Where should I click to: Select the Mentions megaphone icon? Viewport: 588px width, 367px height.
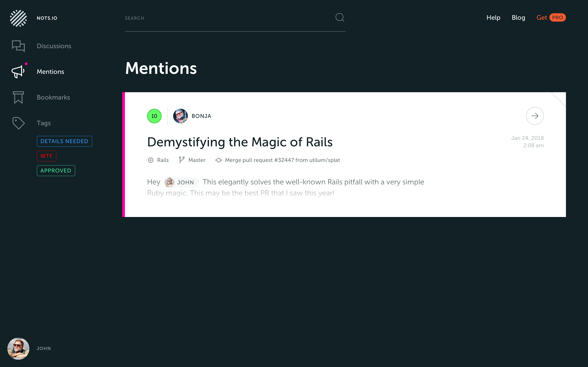click(x=18, y=72)
